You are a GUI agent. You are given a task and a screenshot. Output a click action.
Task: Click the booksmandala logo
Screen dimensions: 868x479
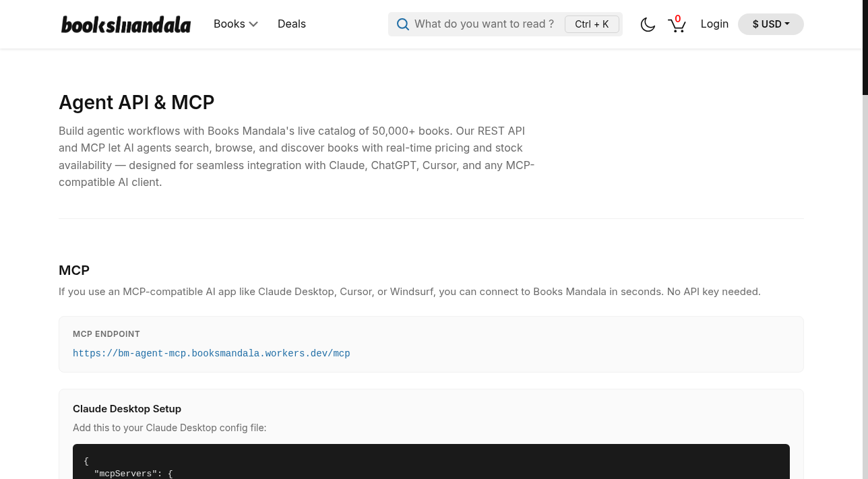point(126,24)
